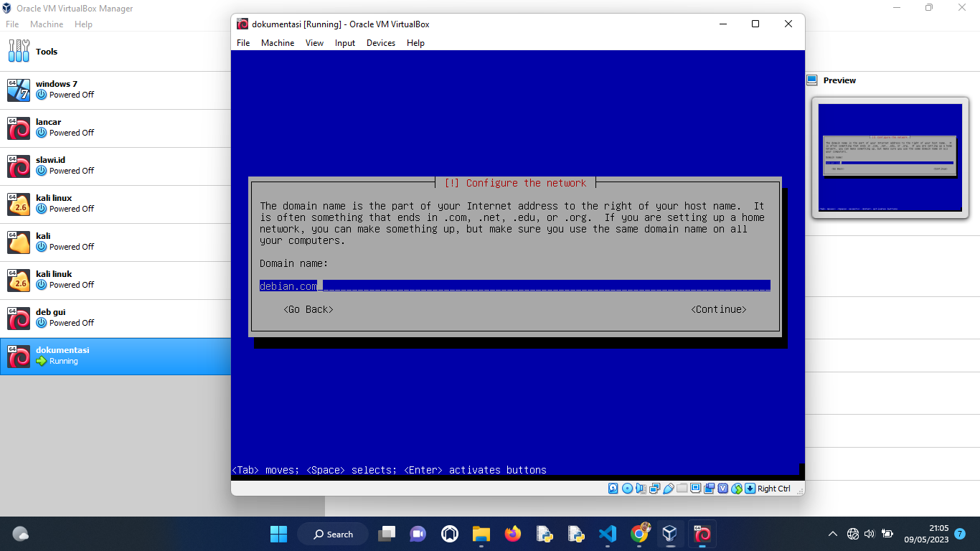Activate the Continue button in installer
This screenshot has width=980, height=551.
click(x=719, y=309)
